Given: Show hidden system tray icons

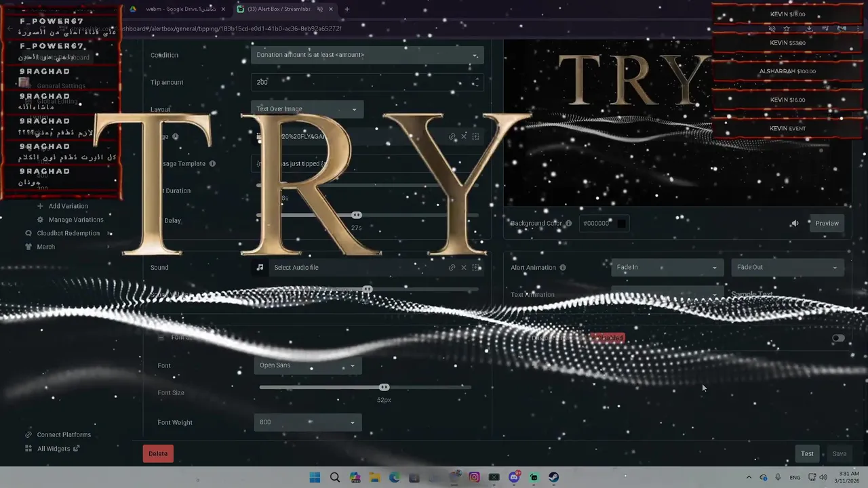Looking at the screenshot, I should 749,478.
